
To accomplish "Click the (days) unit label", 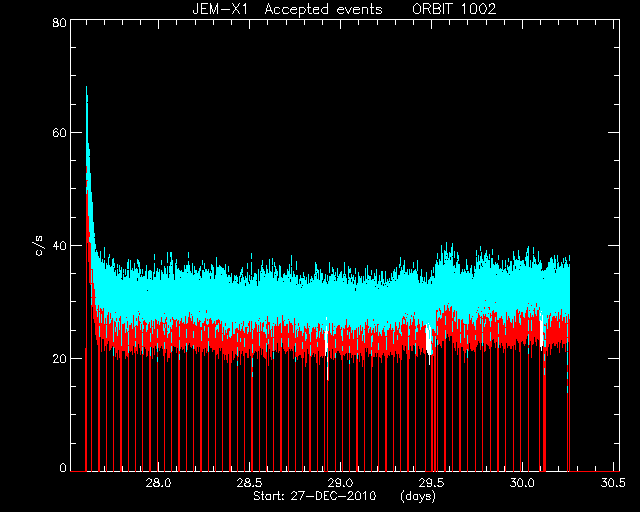I will [418, 496].
